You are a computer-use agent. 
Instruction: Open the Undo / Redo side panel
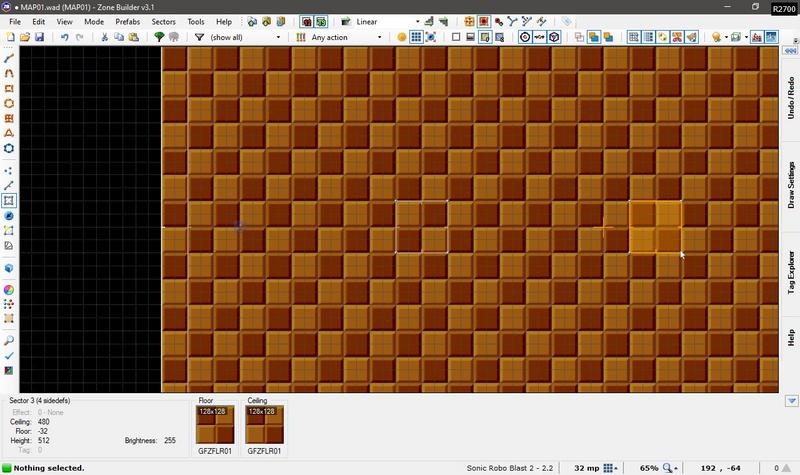[x=791, y=95]
